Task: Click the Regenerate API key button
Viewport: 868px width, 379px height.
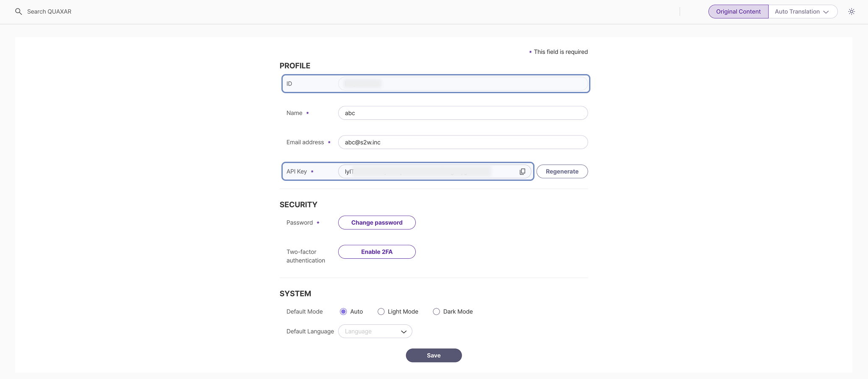Action: [562, 172]
